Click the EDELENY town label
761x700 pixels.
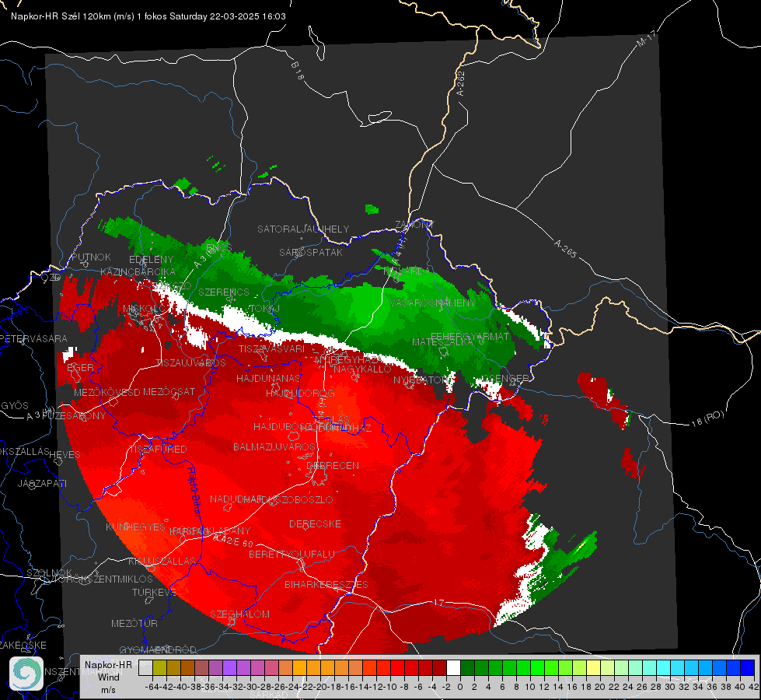pos(152,260)
